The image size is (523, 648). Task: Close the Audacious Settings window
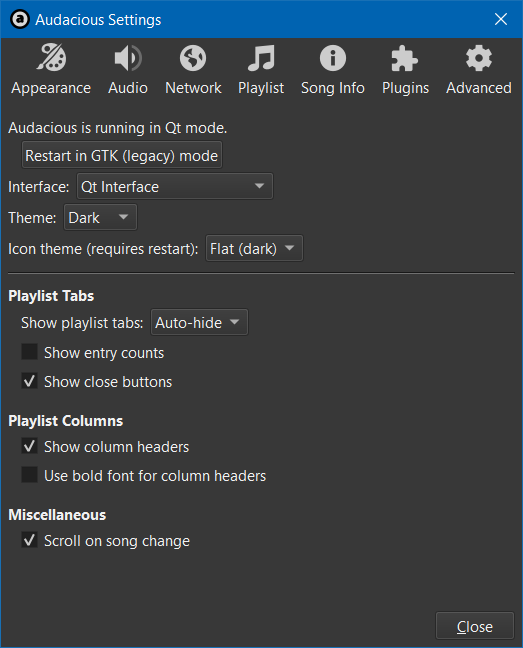(x=501, y=19)
